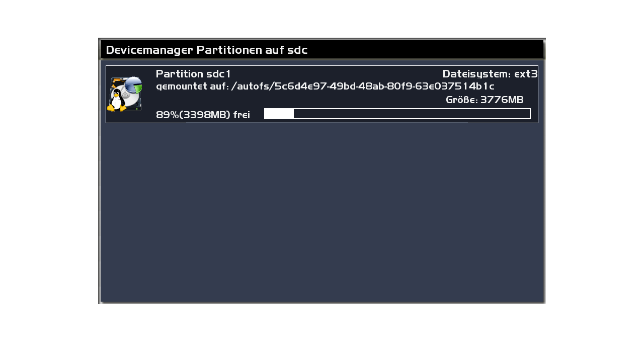Viewport: 644px width, 362px height.
Task: Click the gemountet auf autofs mount path
Action: click(x=325, y=86)
